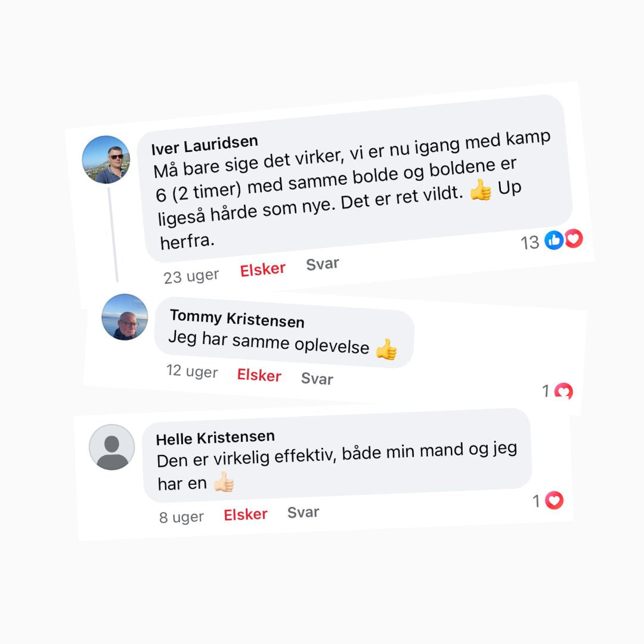Click heart reaction on Helle's comment
The height and width of the screenshot is (644, 644).
point(554,500)
